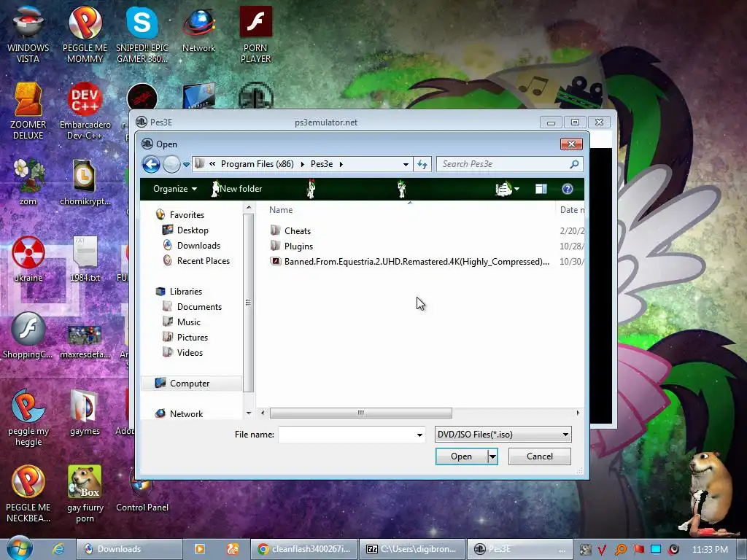Open ZOOMER DELUXE desktop icon
The image size is (747, 560).
28,111
